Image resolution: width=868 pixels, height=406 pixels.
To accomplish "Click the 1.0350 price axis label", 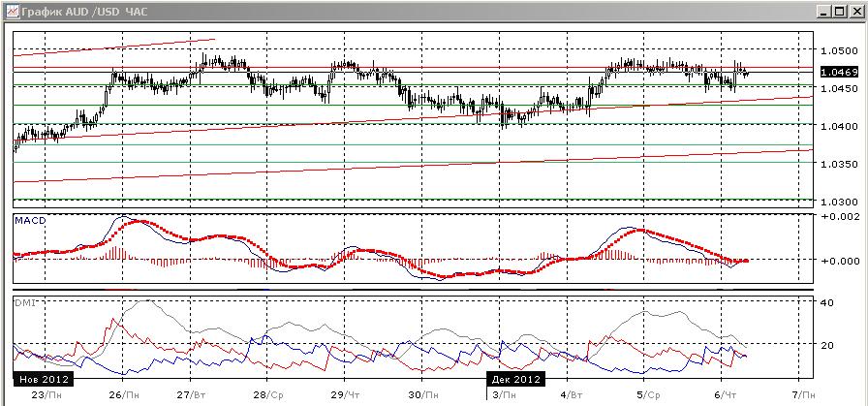I will coord(839,164).
